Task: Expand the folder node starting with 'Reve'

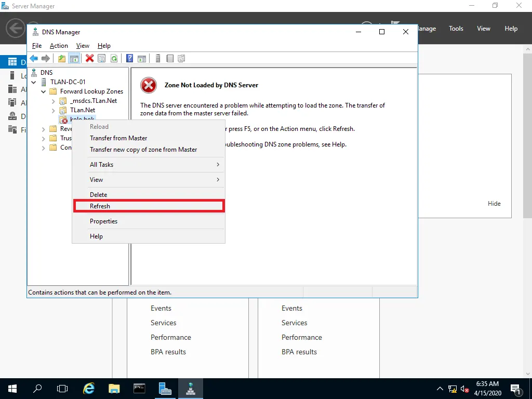Action: point(44,129)
